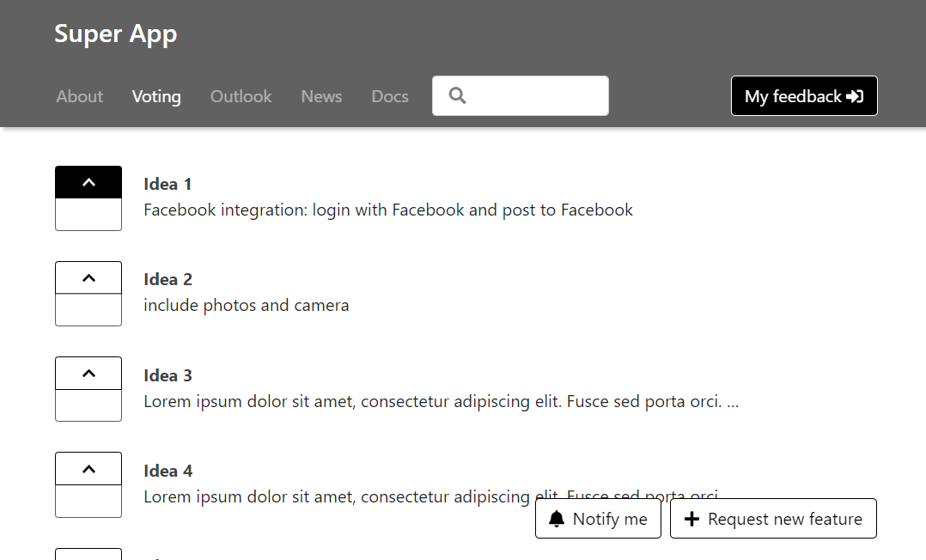Open the Idea 2 title link
This screenshot has width=926, height=560.
click(x=168, y=279)
